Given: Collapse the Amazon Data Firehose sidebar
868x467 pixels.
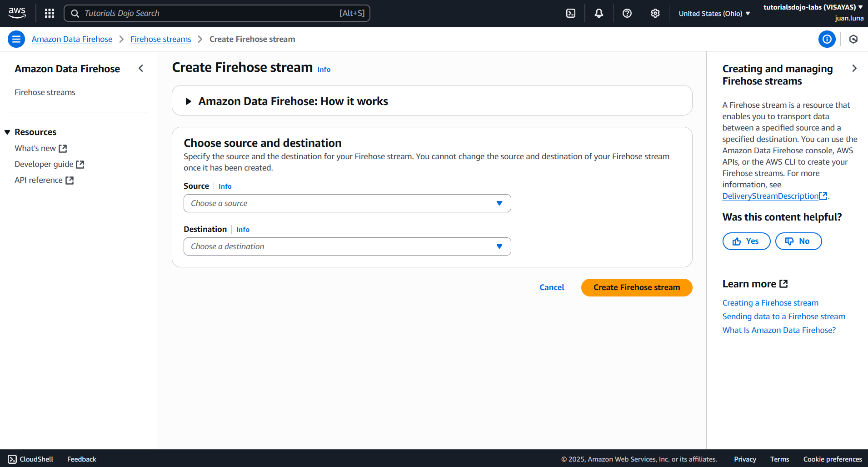Looking at the screenshot, I should (x=141, y=68).
